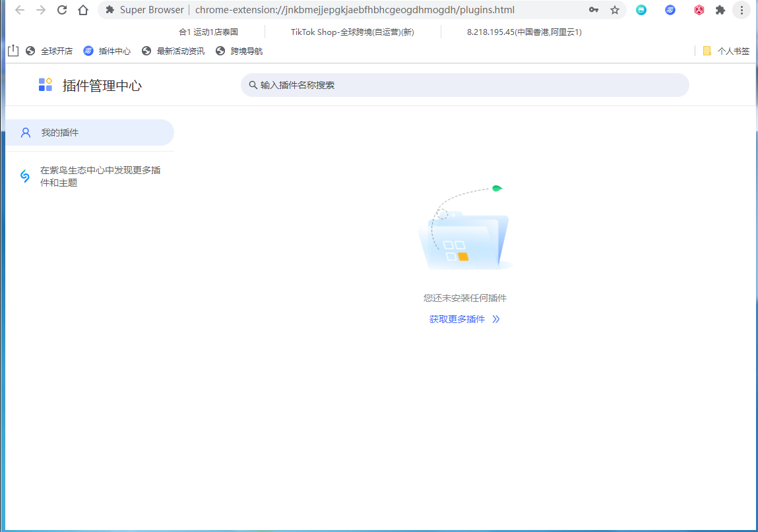
Task: Open the three-dot browser menu
Action: pos(742,10)
